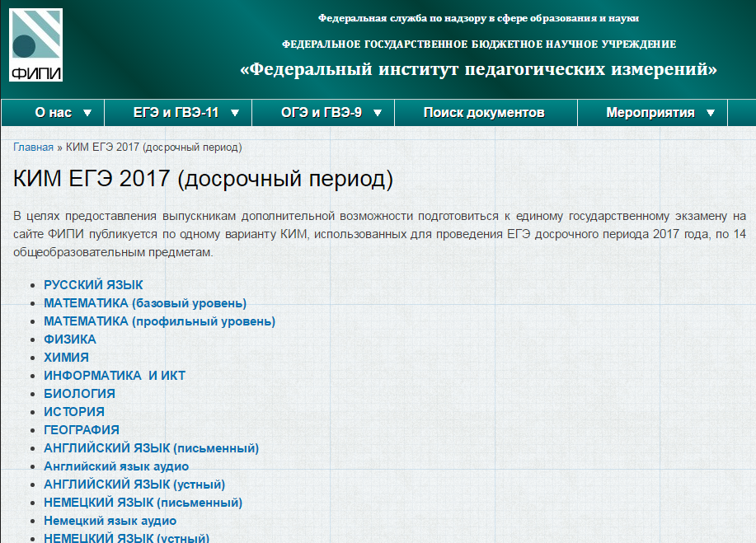Click header line ФЕДЕРАЛЬНОЕ ГОСУДАРСТВЕННОЕ БЮДЖЕТНОЕ НАУЧНОЕ УЧРЕЖДЕНИЕ
Image resolution: width=756 pixels, height=543 pixels.
tap(479, 44)
